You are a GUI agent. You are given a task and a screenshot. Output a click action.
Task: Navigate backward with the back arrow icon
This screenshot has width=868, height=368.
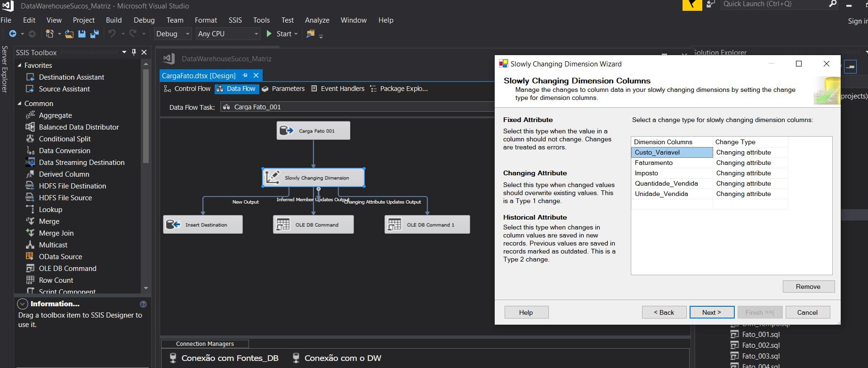click(13, 34)
